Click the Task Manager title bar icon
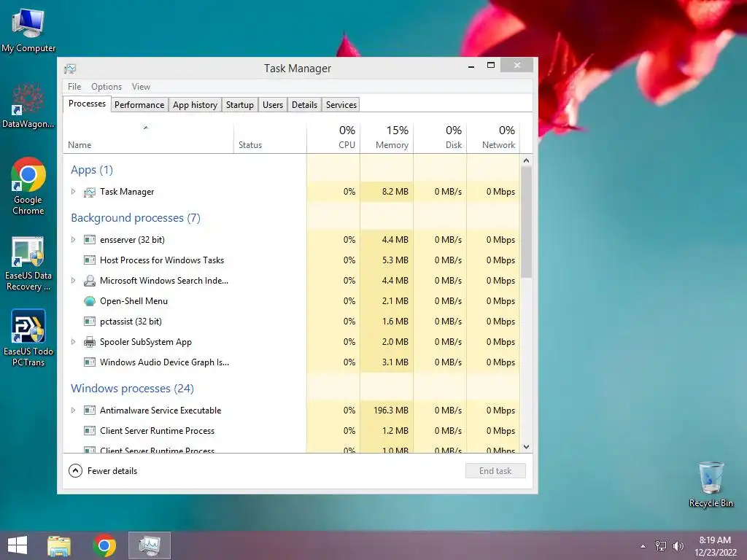This screenshot has height=560, width=747. 70,69
